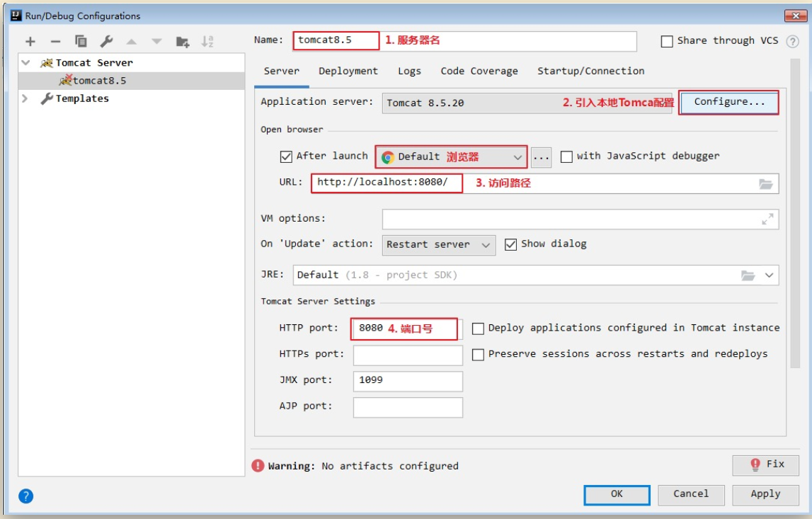The height and width of the screenshot is (519, 812).
Task: Copy the selected configuration
Action: (x=81, y=41)
